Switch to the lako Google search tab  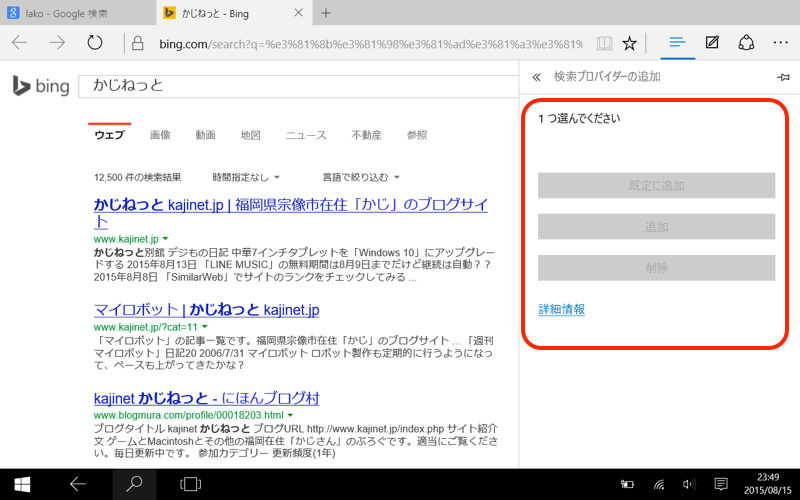[75, 13]
